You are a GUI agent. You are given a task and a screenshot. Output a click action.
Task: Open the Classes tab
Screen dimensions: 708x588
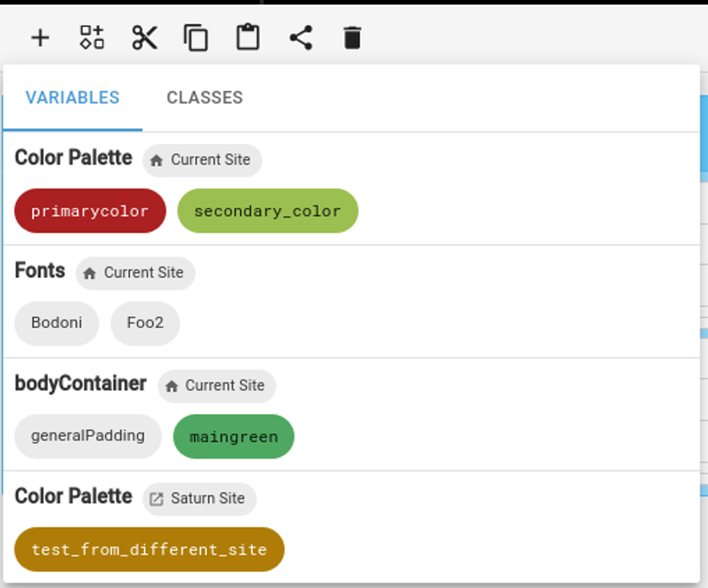[204, 98]
